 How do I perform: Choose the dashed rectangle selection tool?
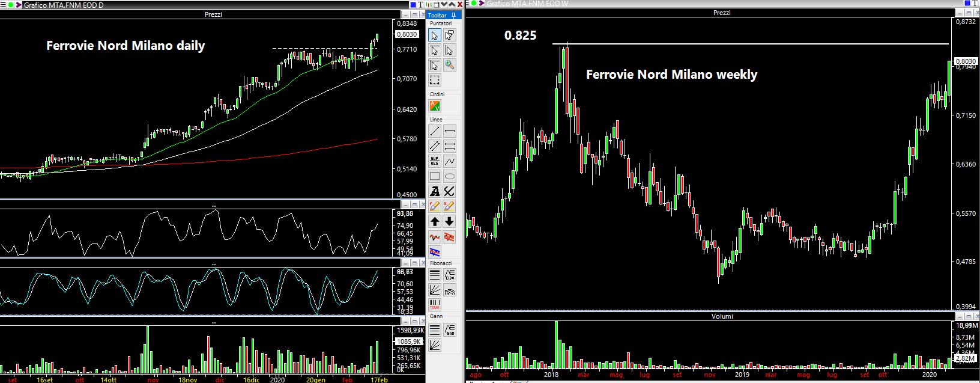pyautogui.click(x=435, y=80)
